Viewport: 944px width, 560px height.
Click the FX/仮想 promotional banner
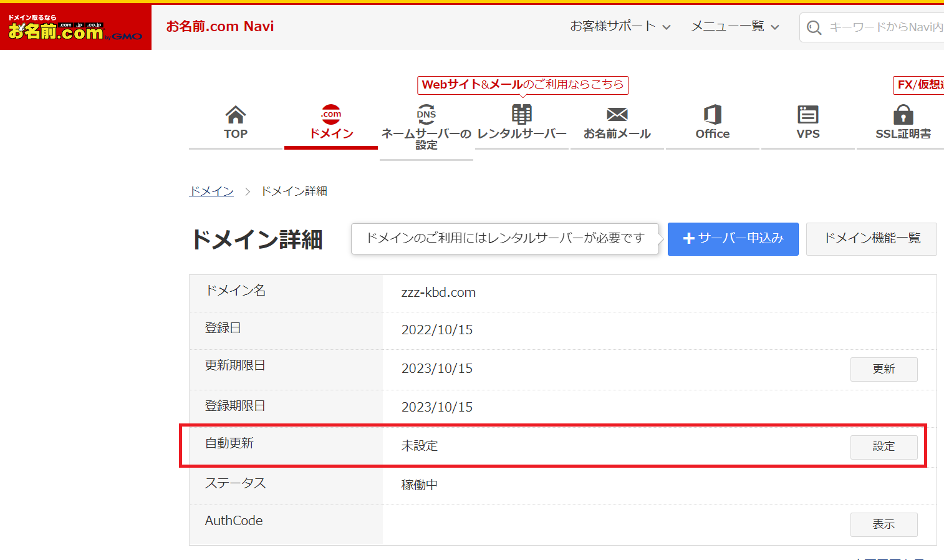(x=918, y=85)
